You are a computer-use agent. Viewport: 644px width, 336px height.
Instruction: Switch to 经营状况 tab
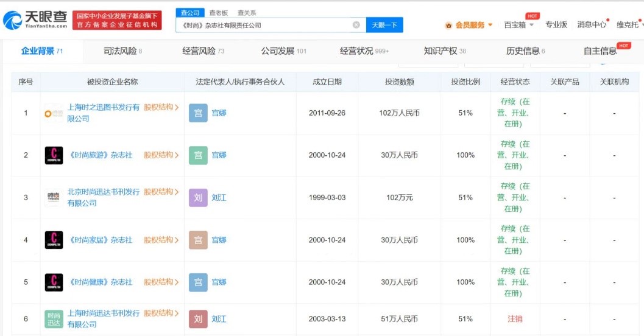(x=364, y=51)
